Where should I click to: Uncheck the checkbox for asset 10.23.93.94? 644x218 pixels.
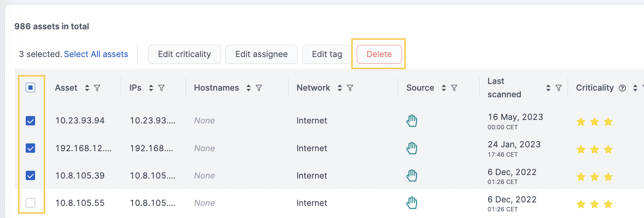tap(30, 121)
